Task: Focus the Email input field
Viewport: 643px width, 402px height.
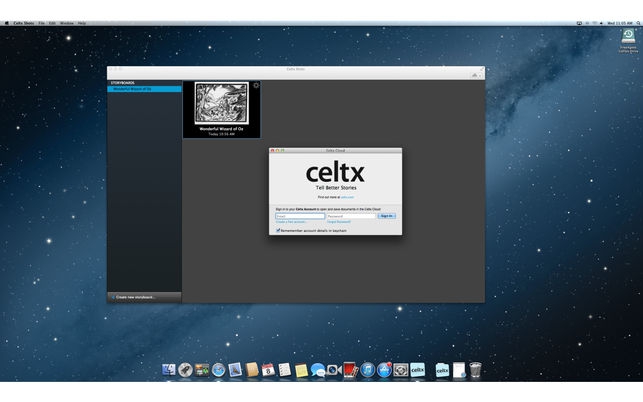Action: click(x=300, y=216)
